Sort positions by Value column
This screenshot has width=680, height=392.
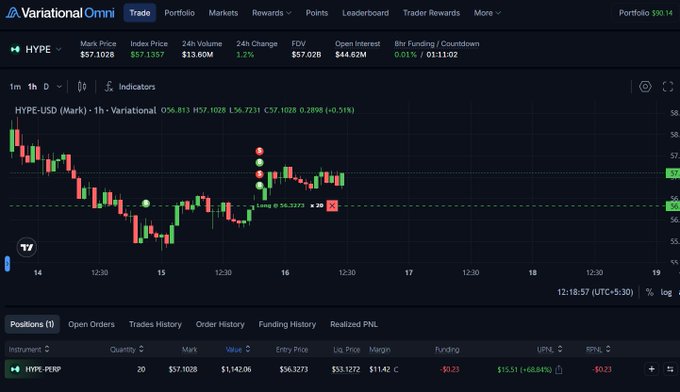pyautogui.click(x=238, y=349)
